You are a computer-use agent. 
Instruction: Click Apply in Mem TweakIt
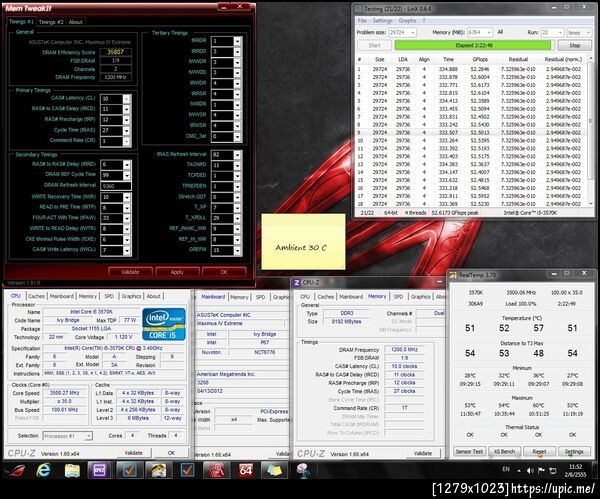tap(177, 272)
